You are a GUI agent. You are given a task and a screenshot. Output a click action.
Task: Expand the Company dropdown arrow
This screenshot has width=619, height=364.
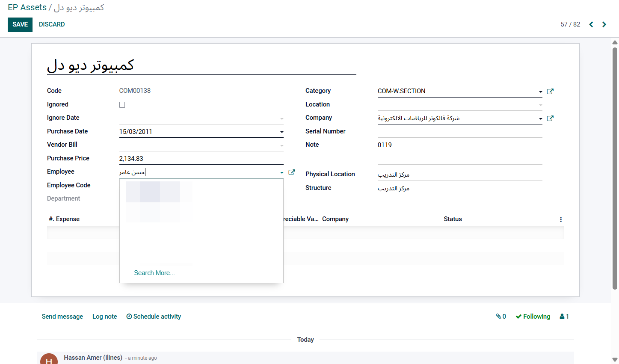(541, 119)
